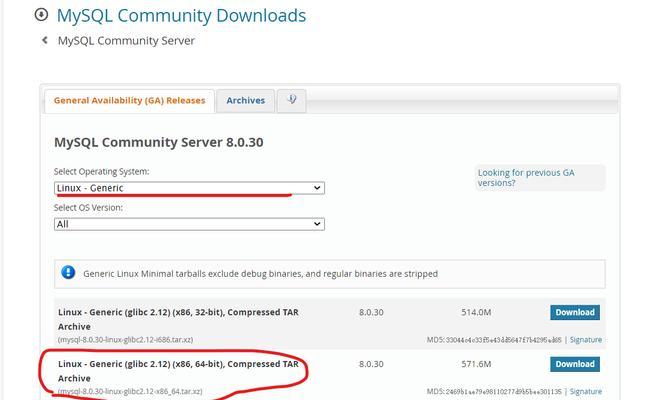Click the 571.6M file size
663x400 pixels.
point(476,364)
